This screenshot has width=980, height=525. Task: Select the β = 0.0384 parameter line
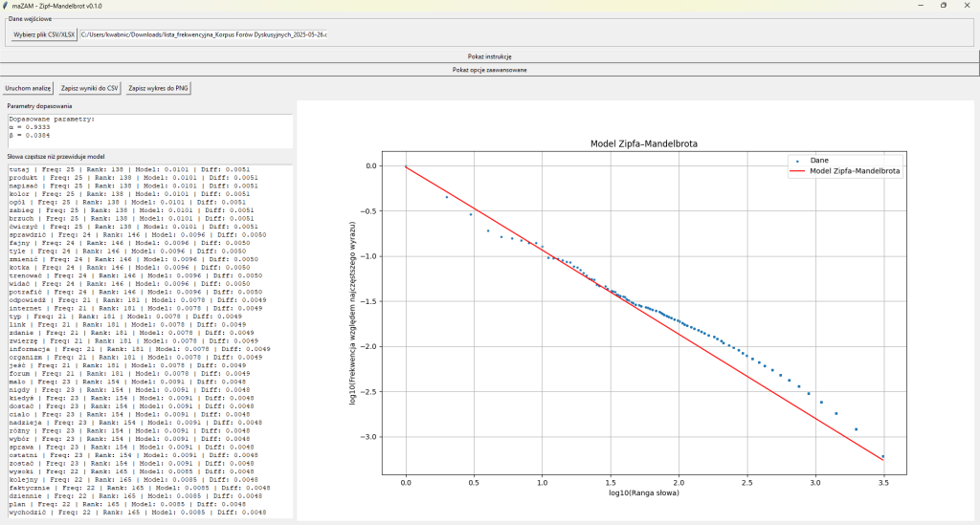coord(30,135)
